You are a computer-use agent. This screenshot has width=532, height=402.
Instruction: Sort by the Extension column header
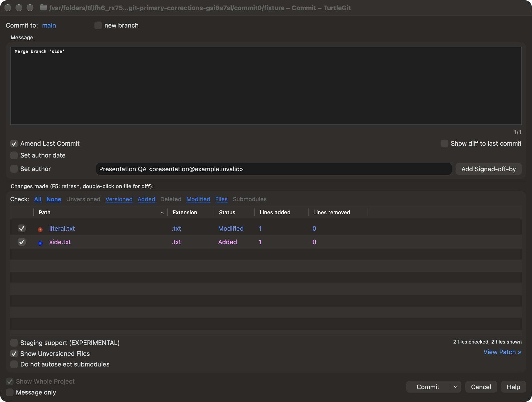point(191,212)
